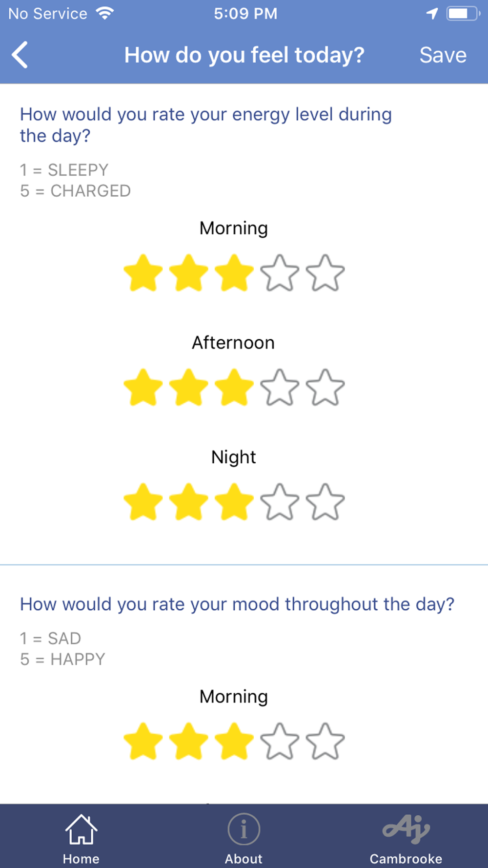
Task: Set Night energy to one star
Action: tap(143, 502)
